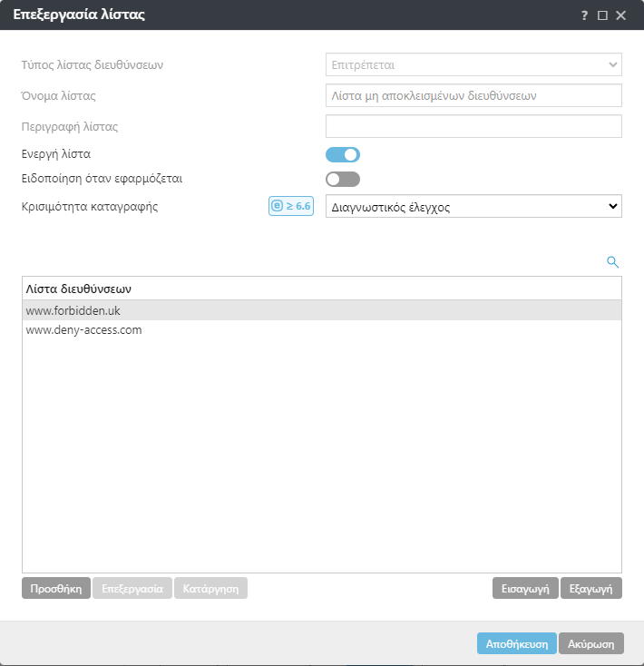644x666 pixels.
Task: Click the help question mark icon
Action: 585,15
